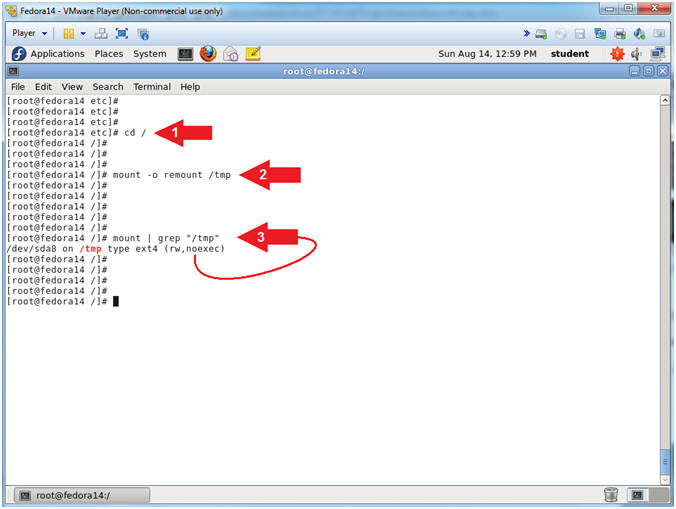Click the Fedora logo icon

19,54
